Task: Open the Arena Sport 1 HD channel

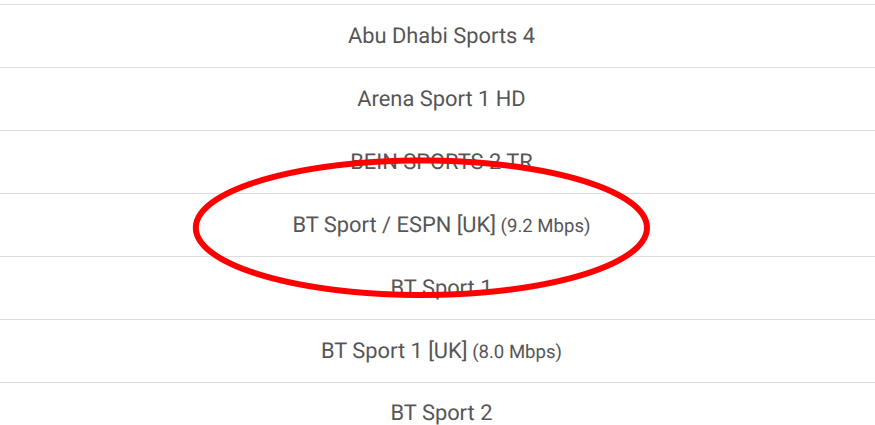Action: pos(441,99)
